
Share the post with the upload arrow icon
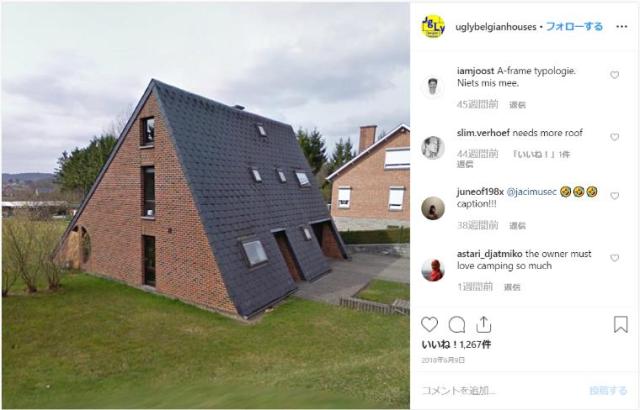pos(483,325)
